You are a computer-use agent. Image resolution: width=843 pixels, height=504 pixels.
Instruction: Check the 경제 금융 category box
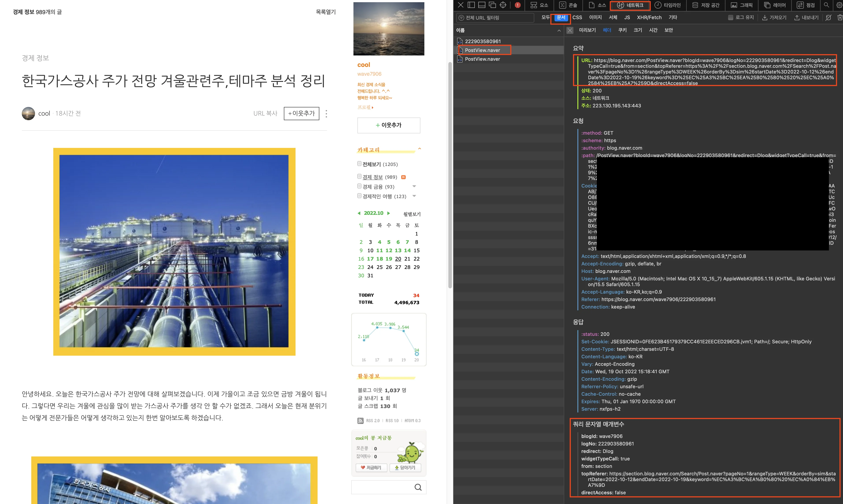tap(359, 186)
